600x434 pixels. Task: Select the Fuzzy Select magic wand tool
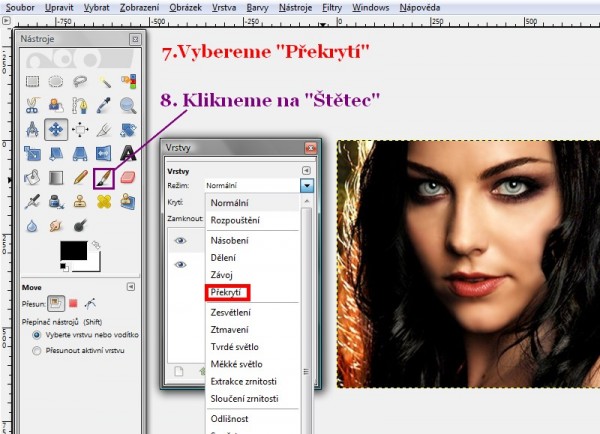(104, 82)
